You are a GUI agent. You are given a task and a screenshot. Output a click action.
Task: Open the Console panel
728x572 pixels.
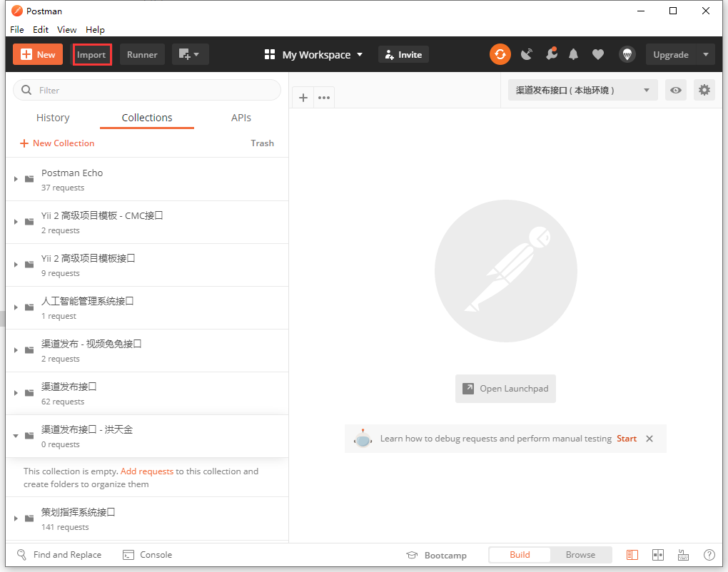147,555
